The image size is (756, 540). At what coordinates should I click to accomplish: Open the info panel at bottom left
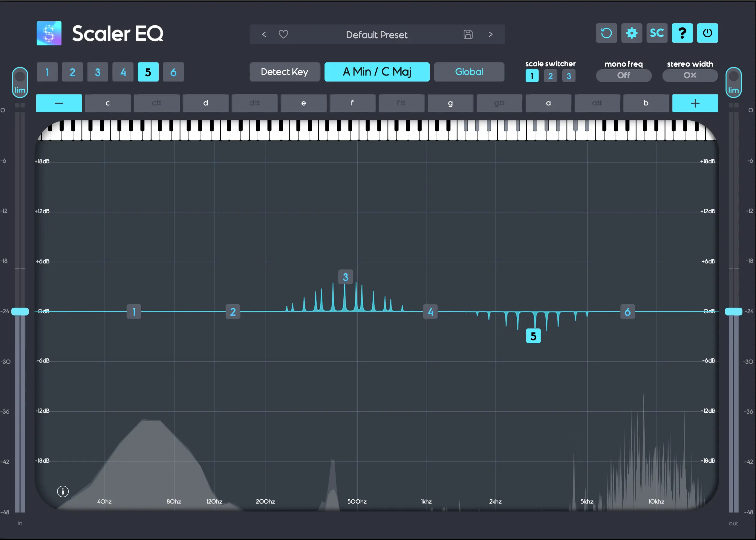coord(63,491)
